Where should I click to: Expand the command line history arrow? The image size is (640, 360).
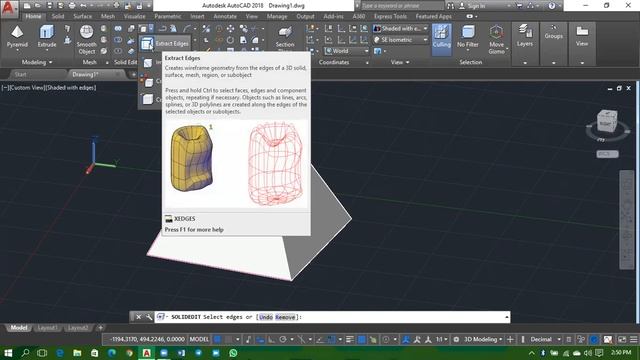(x=507, y=317)
